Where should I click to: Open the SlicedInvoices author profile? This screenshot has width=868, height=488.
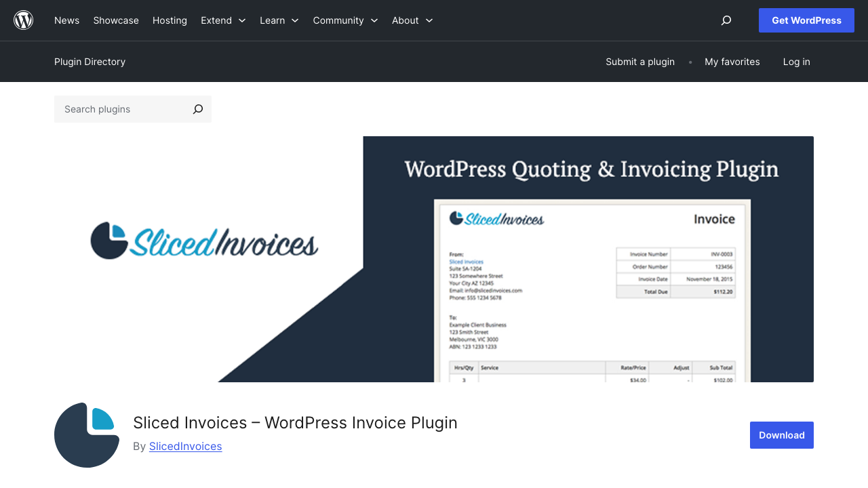point(185,446)
